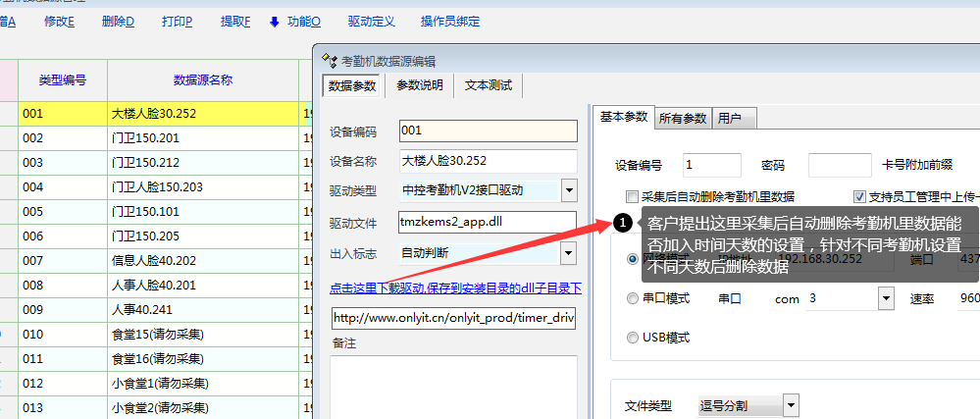Expand the 串口 com port dropdown

tap(886, 298)
